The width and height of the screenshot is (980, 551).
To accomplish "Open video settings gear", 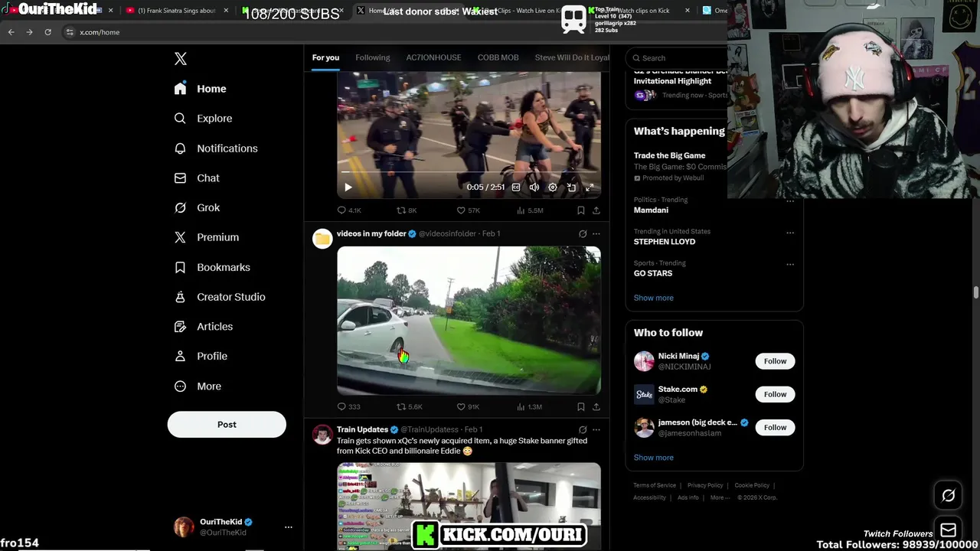I will click(553, 187).
